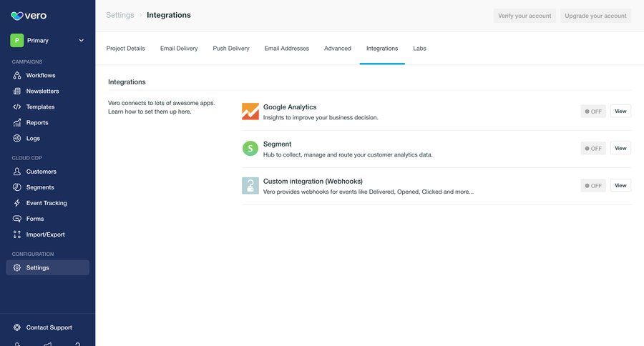
Task: Click the Segment integration title text
Action: coord(277,144)
